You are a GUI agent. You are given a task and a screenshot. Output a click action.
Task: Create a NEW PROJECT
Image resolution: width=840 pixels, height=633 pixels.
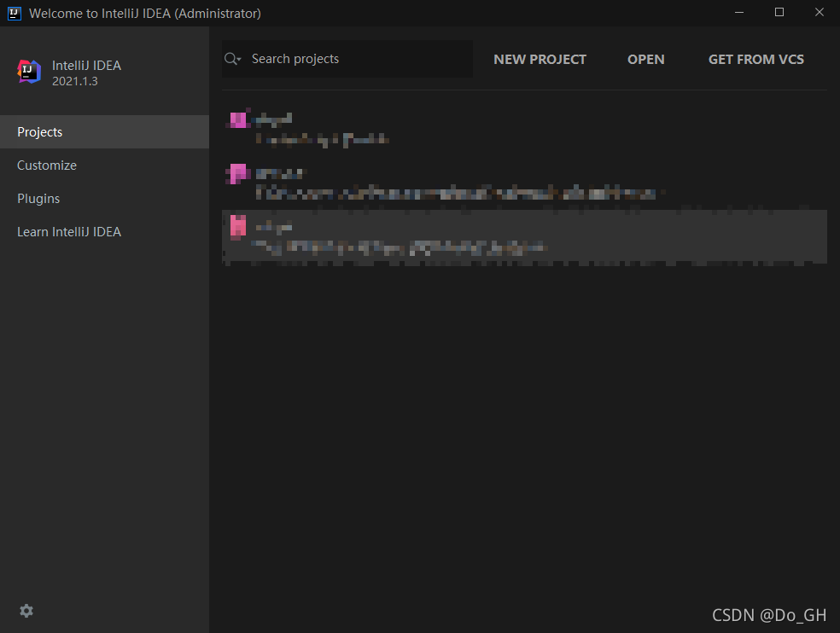click(x=540, y=60)
